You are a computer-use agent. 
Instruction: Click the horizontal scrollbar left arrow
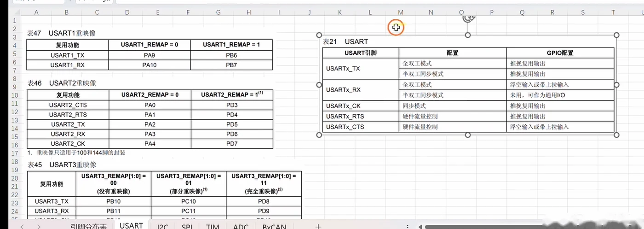point(419,226)
